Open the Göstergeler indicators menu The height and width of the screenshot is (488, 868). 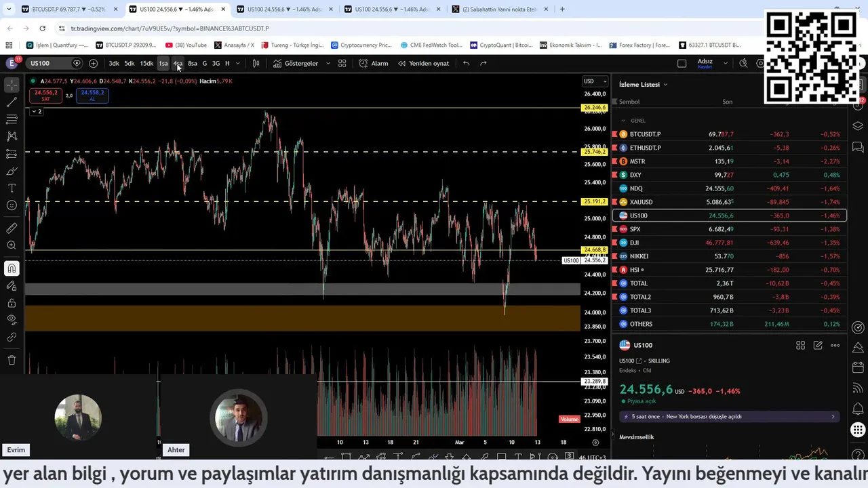click(296, 63)
